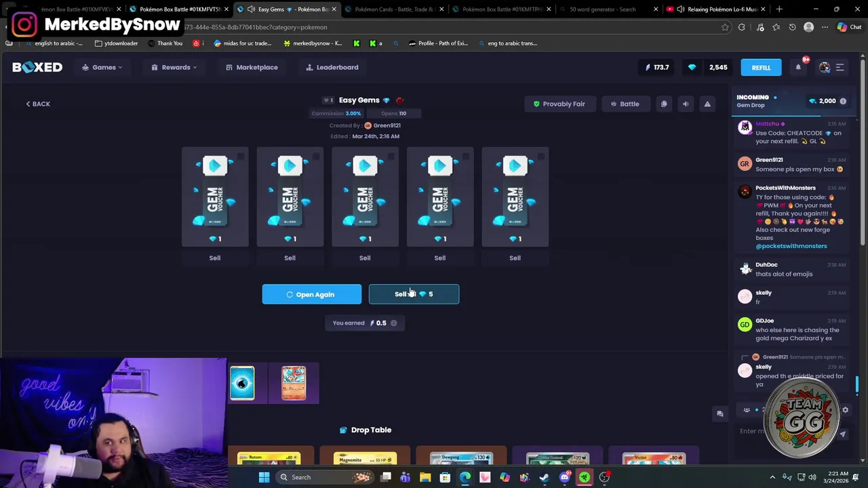Open Discord from taskbar
The height and width of the screenshot is (488, 868).
pyautogui.click(x=565, y=477)
